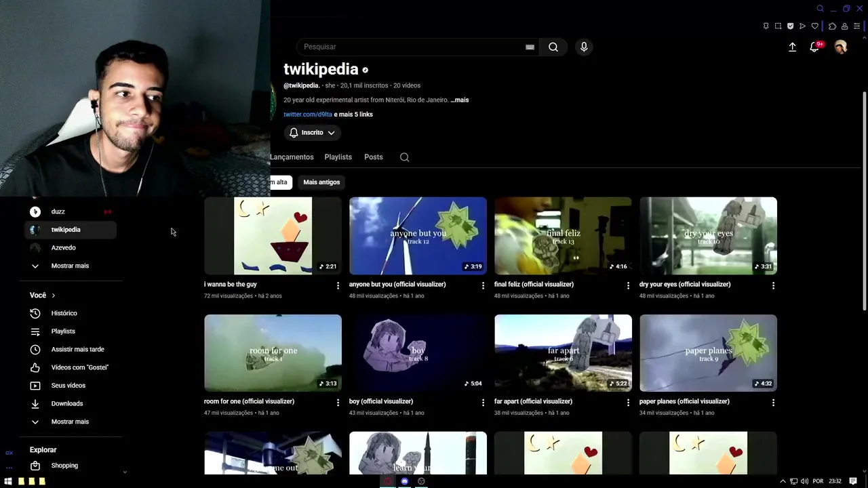The height and width of the screenshot is (488, 868).
Task: Select the 'Mais antigos' filter chip
Action: pyautogui.click(x=321, y=182)
